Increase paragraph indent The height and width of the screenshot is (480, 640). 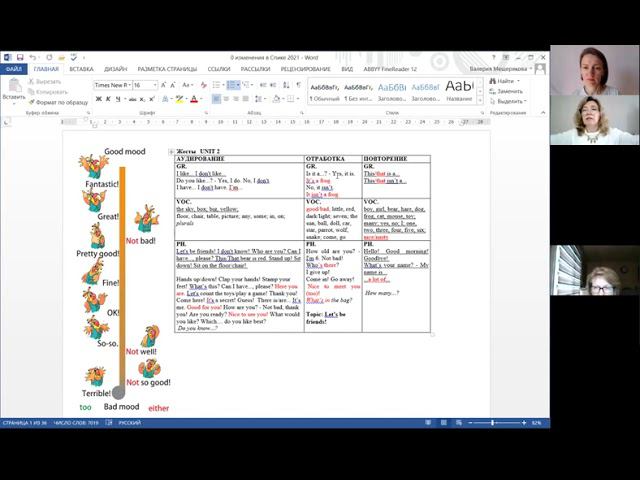coord(273,85)
